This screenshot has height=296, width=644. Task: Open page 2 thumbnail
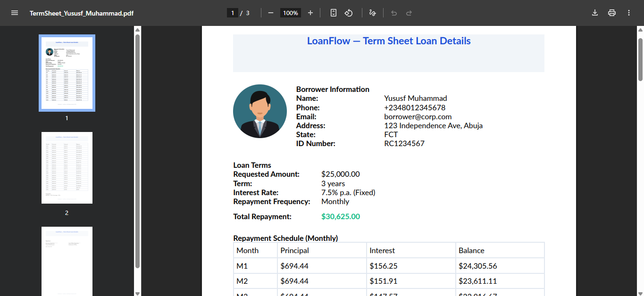click(x=67, y=168)
